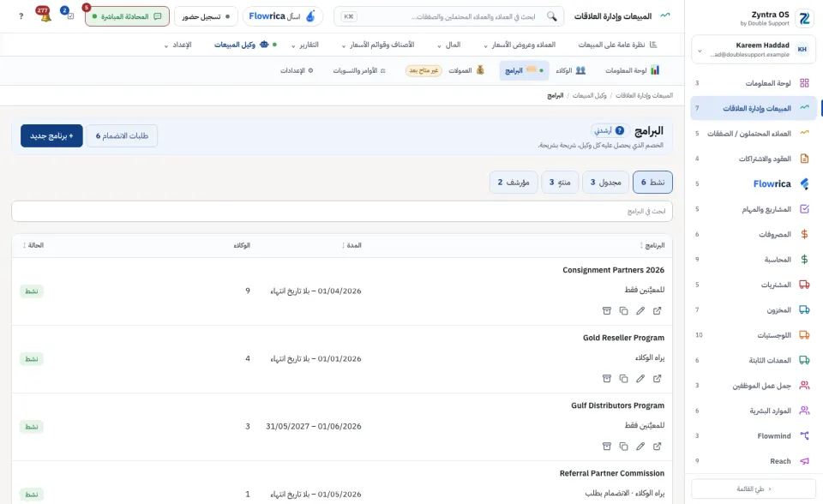Open the Referral Partner Commission program row
The width and height of the screenshot is (823, 504).
(x=342, y=483)
